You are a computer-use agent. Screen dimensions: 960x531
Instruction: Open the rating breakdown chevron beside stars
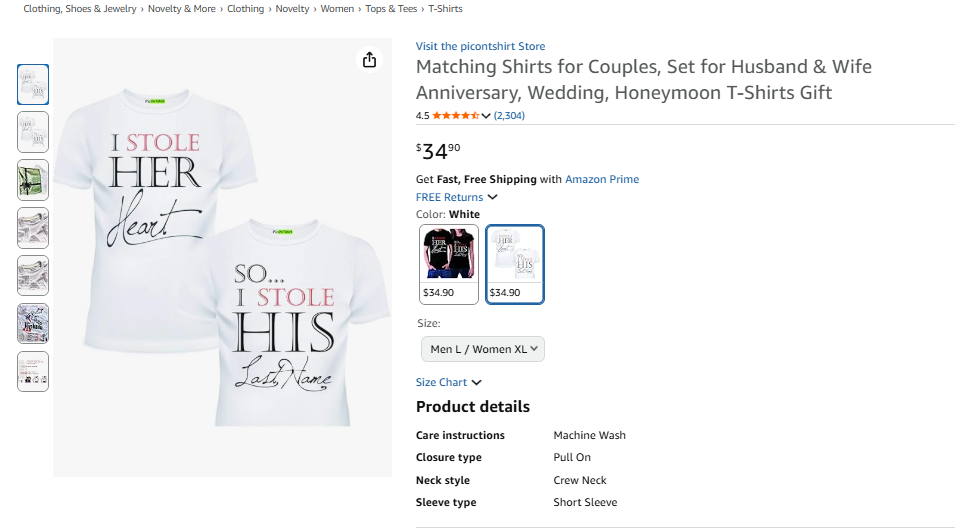(486, 116)
